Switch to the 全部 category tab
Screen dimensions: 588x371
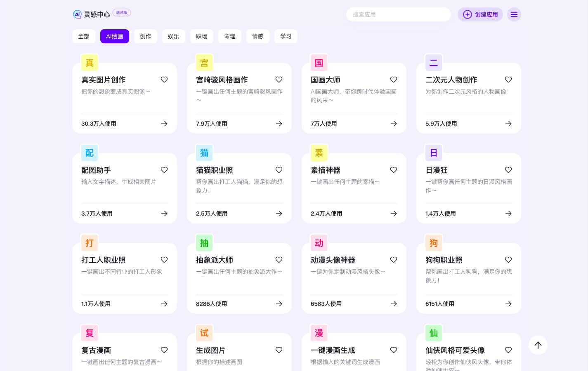(84, 36)
